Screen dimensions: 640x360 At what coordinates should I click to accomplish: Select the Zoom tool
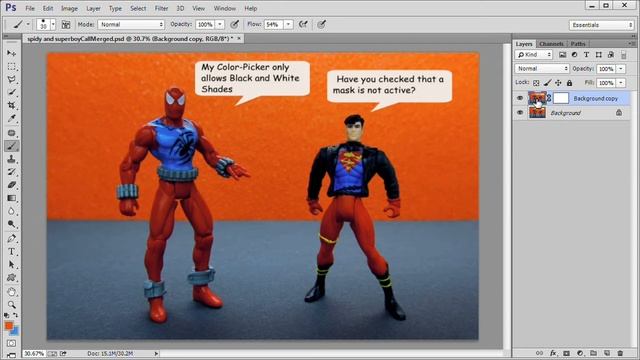tap(11, 305)
